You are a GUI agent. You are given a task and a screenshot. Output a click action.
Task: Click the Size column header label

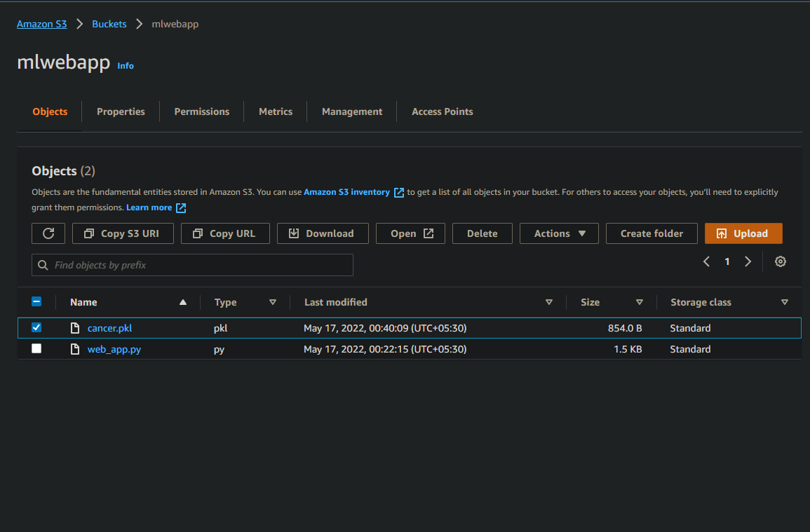(590, 302)
